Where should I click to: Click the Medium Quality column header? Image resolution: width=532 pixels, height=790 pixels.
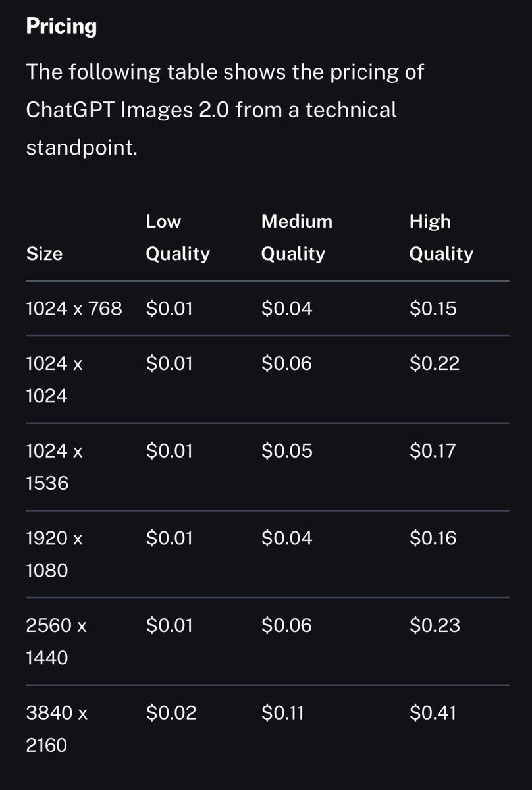pyautogui.click(x=297, y=238)
